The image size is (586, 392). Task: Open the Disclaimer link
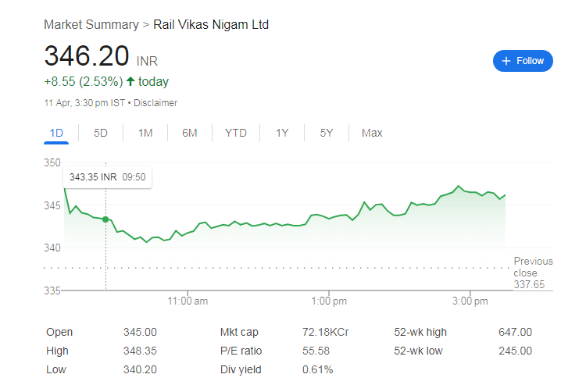click(x=155, y=103)
